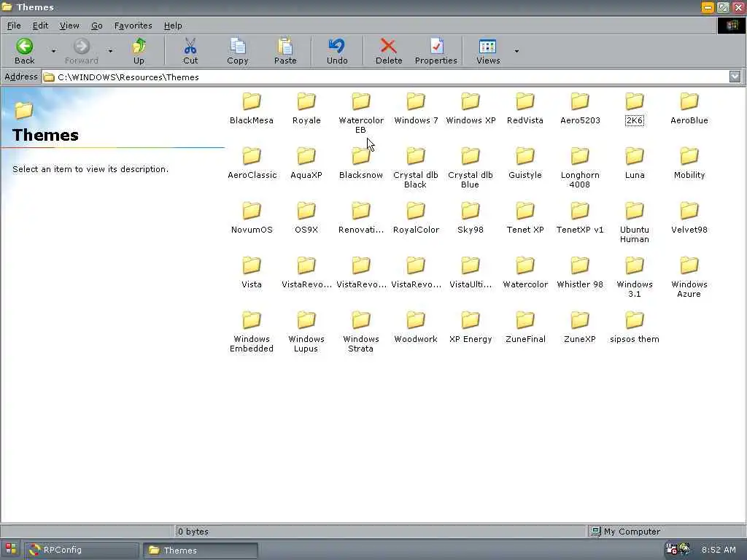Click the Windows flag throbber logo
The height and width of the screenshot is (560, 747).
click(x=732, y=26)
